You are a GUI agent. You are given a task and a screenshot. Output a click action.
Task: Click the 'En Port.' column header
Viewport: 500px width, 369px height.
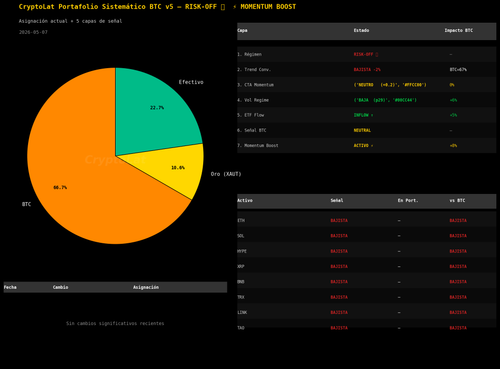tap(408, 200)
